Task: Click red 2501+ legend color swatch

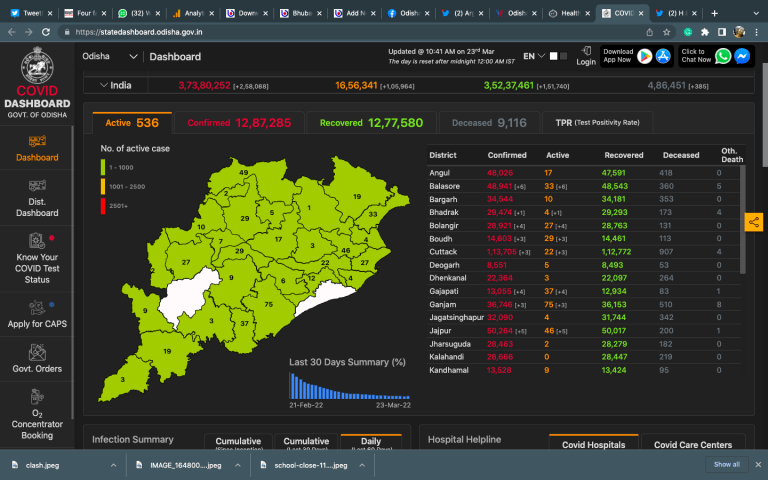Action: click(x=103, y=202)
